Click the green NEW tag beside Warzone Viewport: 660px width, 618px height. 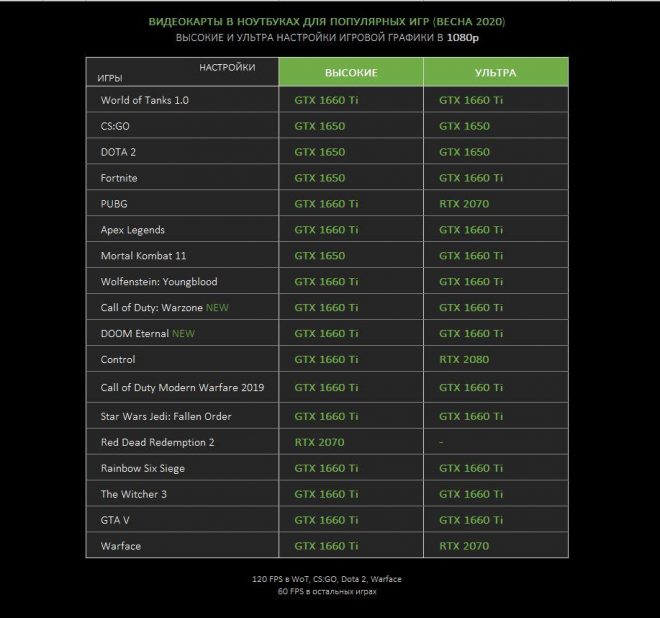[x=217, y=308]
